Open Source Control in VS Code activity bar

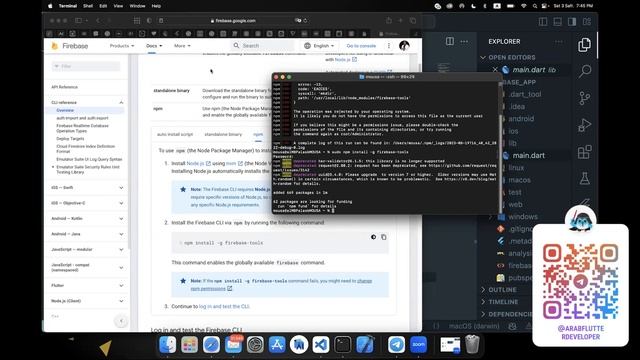point(584,98)
